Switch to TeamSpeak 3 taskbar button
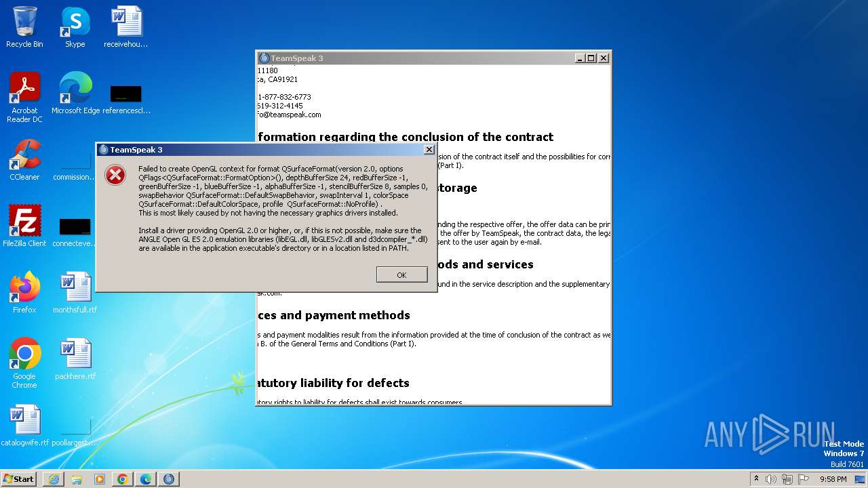Image resolution: width=868 pixels, height=488 pixels. tap(169, 479)
